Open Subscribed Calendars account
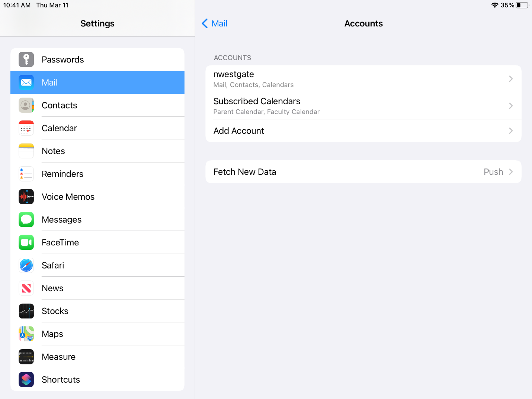This screenshot has width=532, height=399. pyautogui.click(x=363, y=106)
